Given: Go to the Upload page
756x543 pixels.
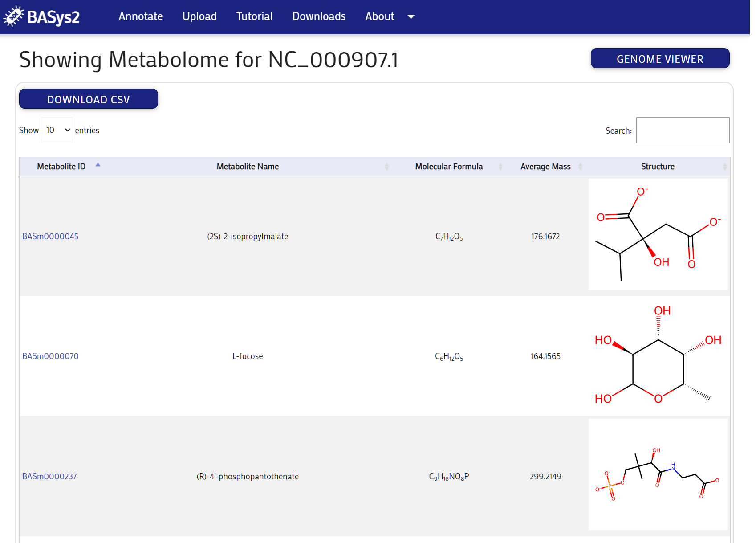Looking at the screenshot, I should click(199, 16).
